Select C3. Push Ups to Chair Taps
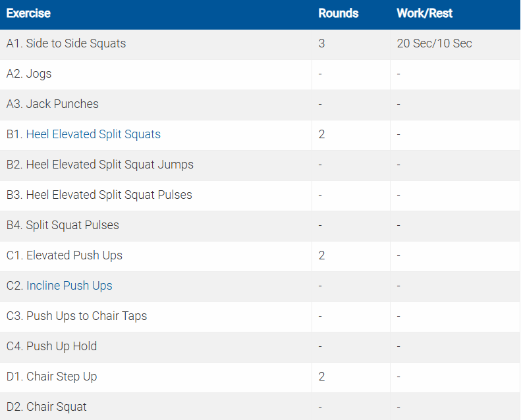 point(77,316)
